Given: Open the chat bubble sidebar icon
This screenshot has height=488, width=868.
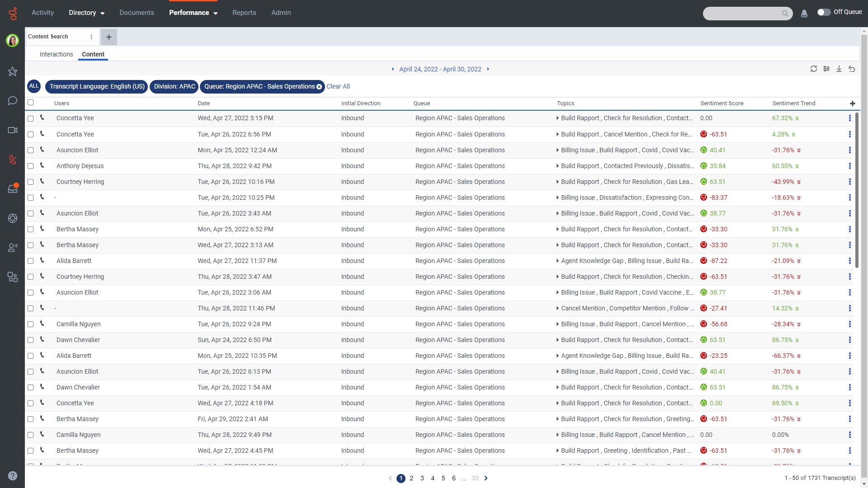Looking at the screenshot, I should point(13,100).
